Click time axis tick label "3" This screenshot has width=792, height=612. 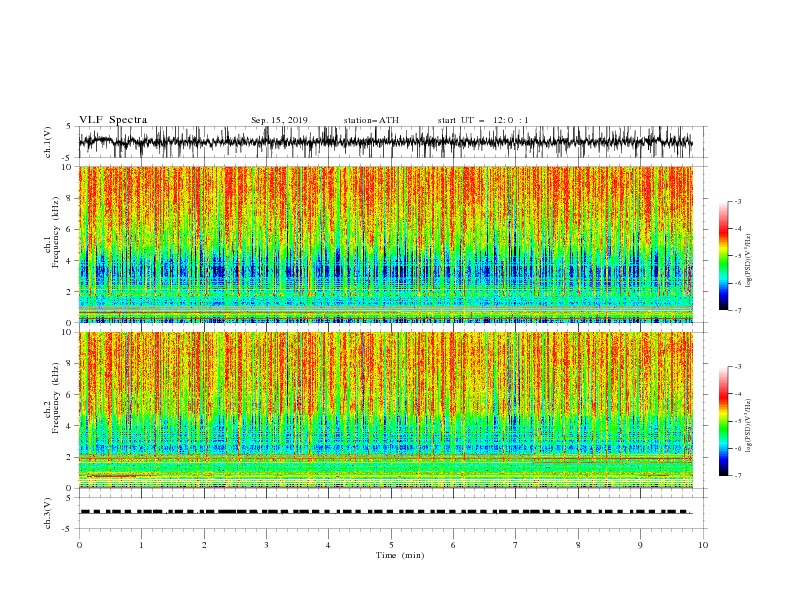266,545
